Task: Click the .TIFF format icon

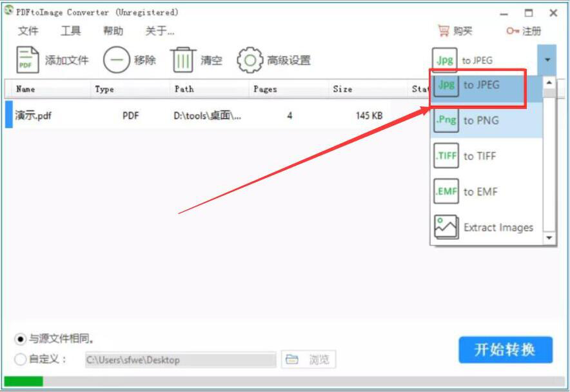Action: 446,155
